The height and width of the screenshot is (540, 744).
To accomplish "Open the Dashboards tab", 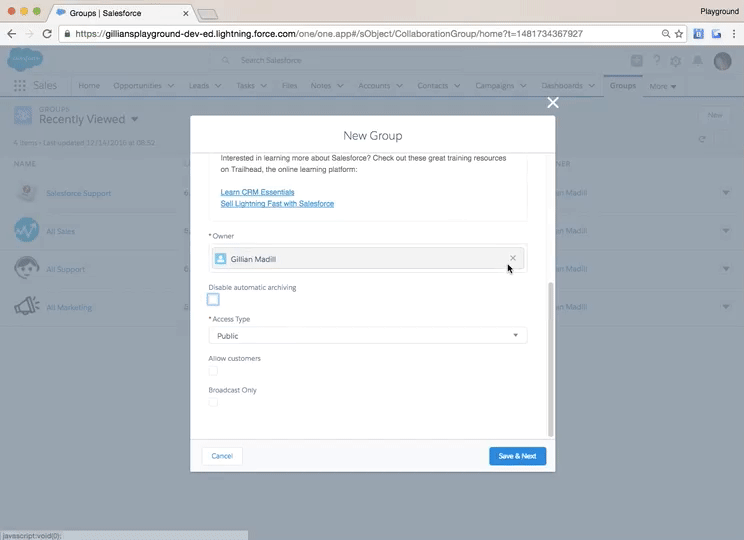I will (562, 85).
